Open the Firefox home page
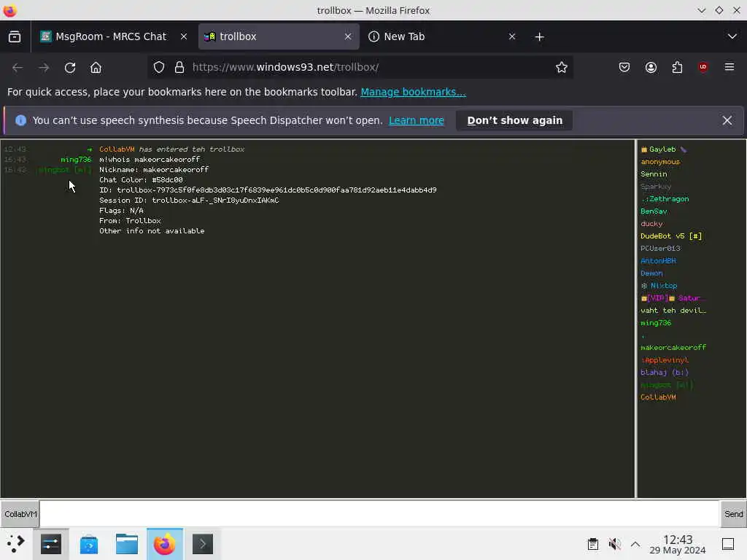The height and width of the screenshot is (560, 747). [x=96, y=68]
